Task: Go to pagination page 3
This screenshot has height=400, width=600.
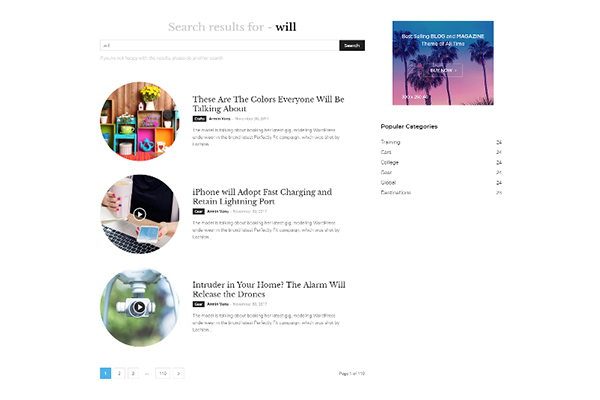Action: [133, 373]
